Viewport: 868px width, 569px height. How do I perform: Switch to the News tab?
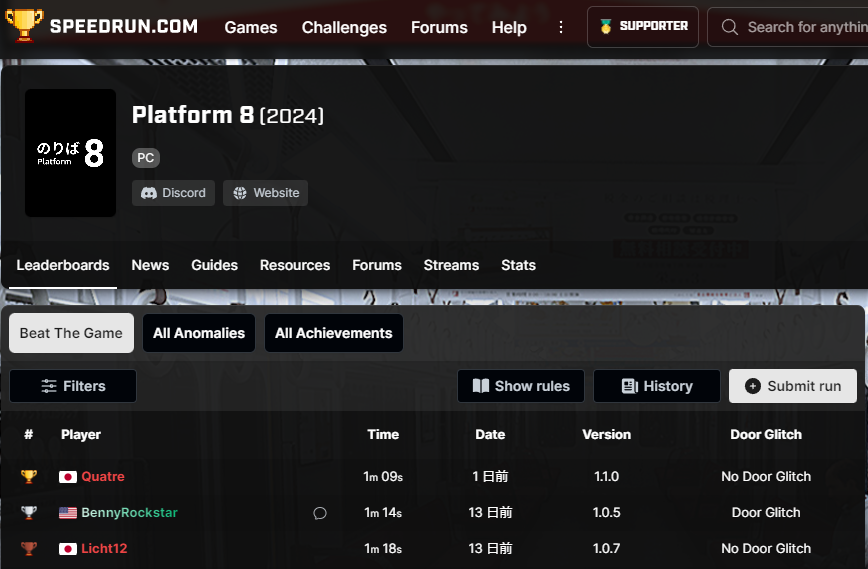(x=150, y=265)
